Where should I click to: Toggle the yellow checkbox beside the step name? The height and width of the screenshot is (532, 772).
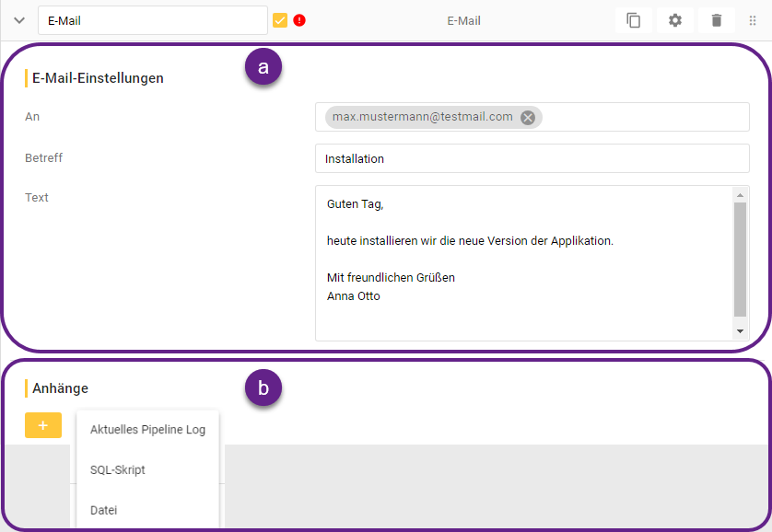(x=281, y=20)
